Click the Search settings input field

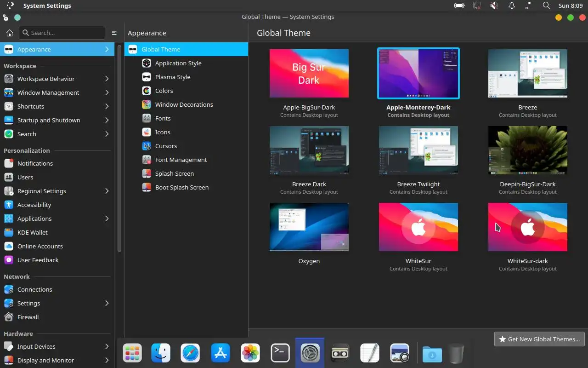(x=62, y=33)
